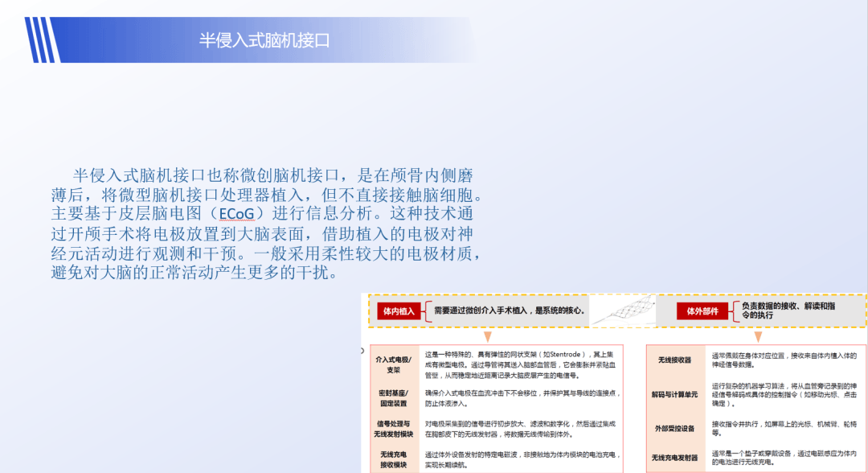This screenshot has width=868, height=473.
Task: Click the underlined word ECoG
Action: (236, 214)
